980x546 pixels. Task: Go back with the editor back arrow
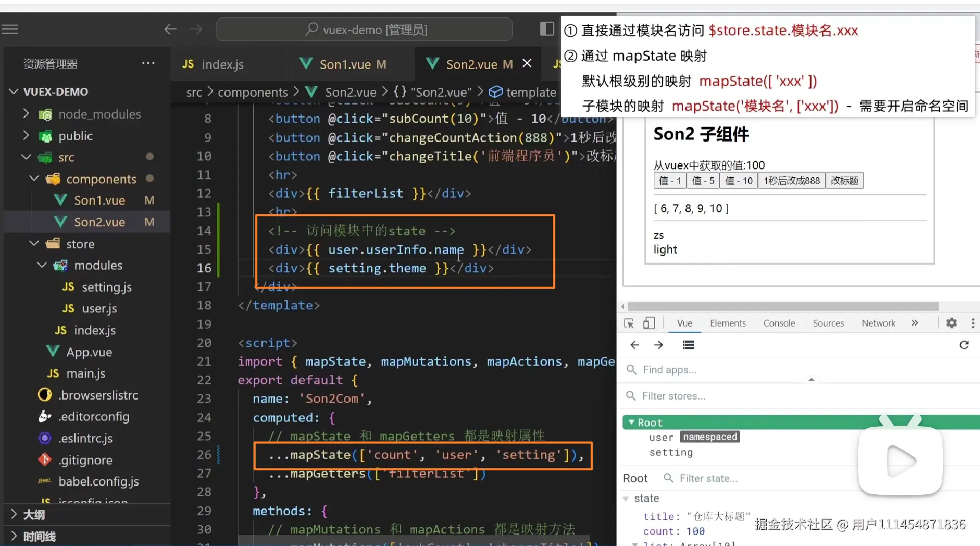point(170,29)
